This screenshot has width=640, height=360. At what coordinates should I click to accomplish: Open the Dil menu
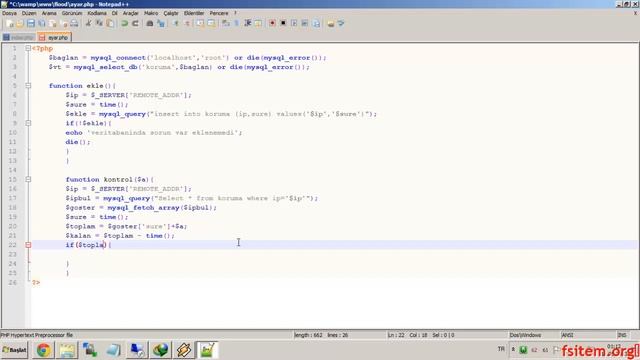coord(115,13)
